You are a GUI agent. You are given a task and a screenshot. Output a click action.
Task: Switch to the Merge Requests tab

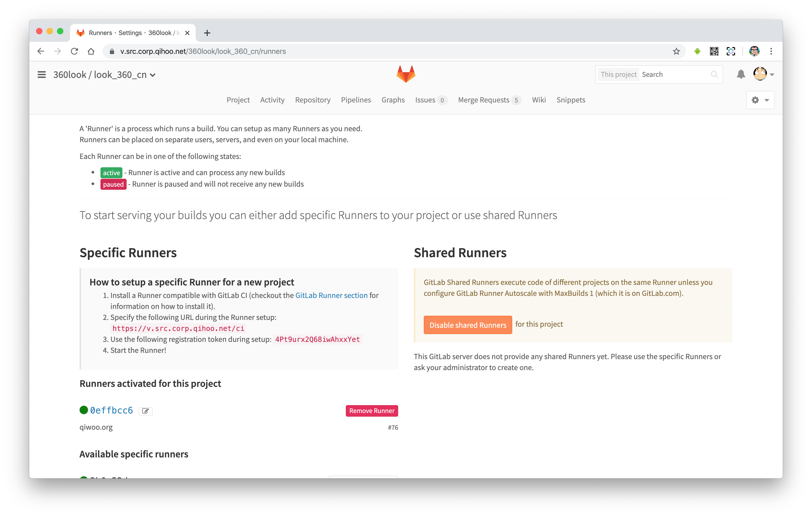483,100
